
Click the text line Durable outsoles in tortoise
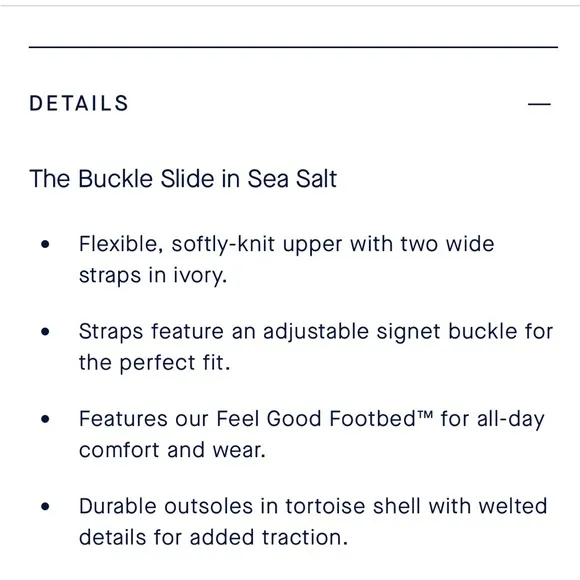[x=313, y=506]
